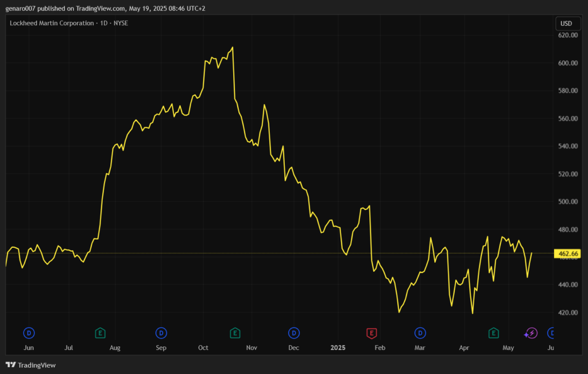Open the earnings marker between Oct and Nov
The height and width of the screenshot is (374, 588).
point(235,333)
